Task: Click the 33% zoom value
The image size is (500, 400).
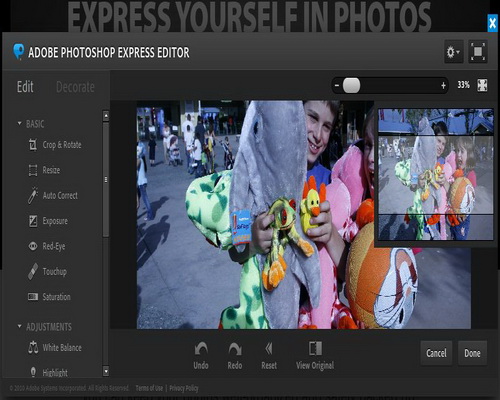Action: (463, 85)
